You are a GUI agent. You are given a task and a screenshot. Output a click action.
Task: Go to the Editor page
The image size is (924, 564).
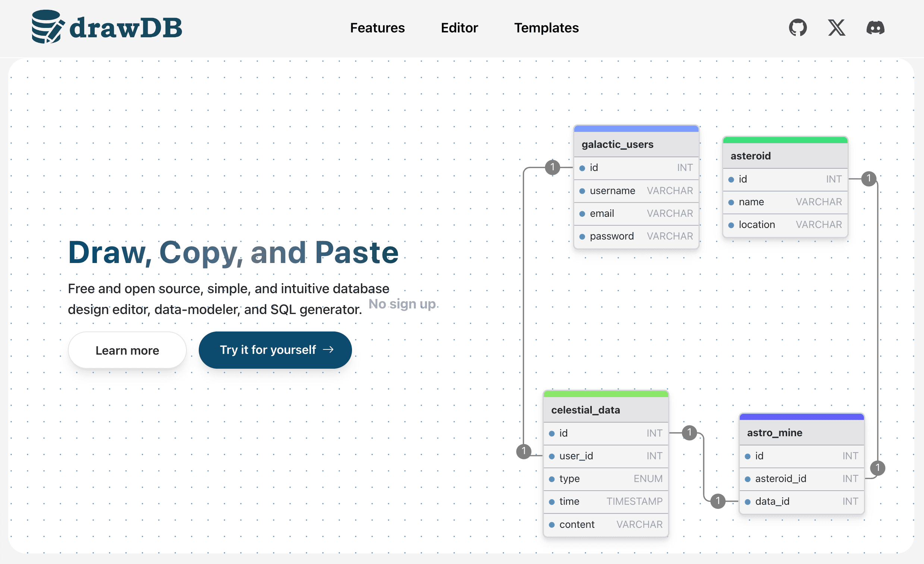click(x=459, y=28)
